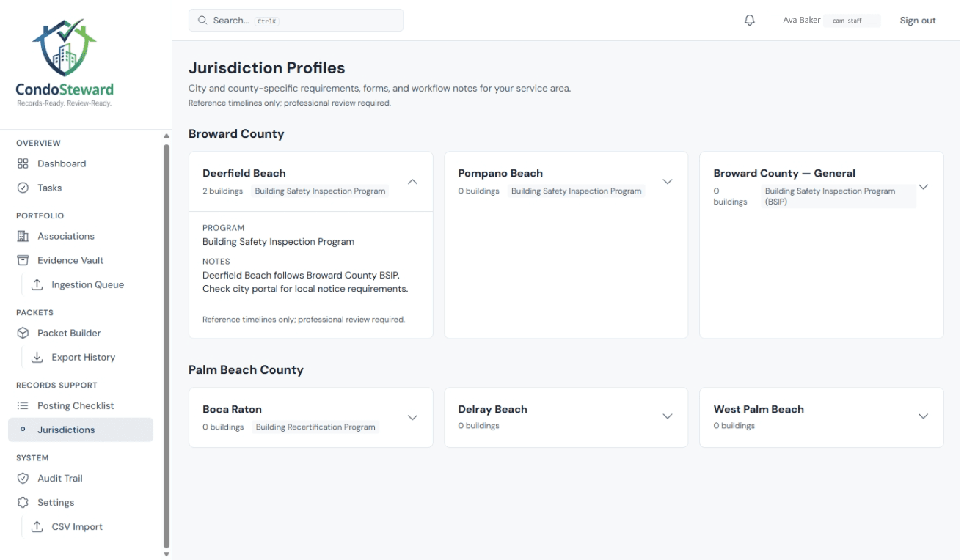Open the Settings gear icon
964x560 pixels.
[23, 502]
